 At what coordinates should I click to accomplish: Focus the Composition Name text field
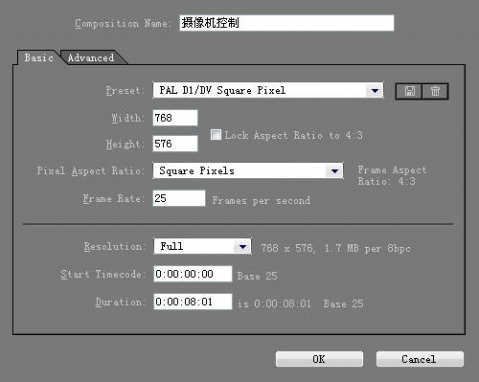(287, 23)
